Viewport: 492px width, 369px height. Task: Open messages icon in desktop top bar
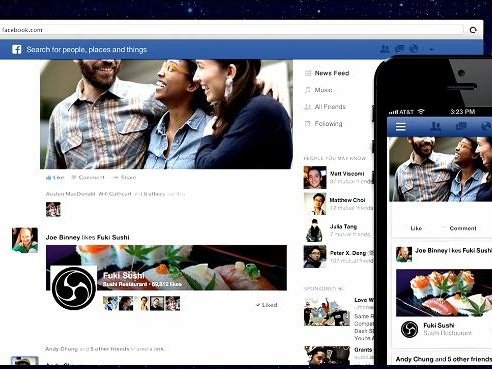tap(399, 49)
